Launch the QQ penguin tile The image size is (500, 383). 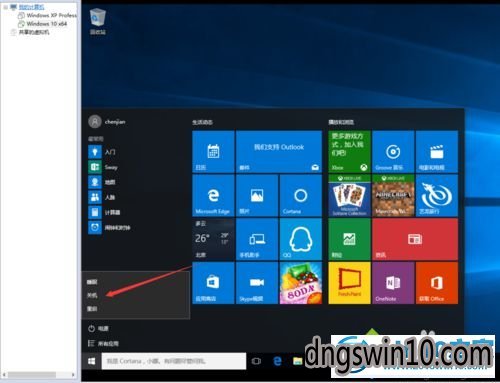(x=301, y=239)
